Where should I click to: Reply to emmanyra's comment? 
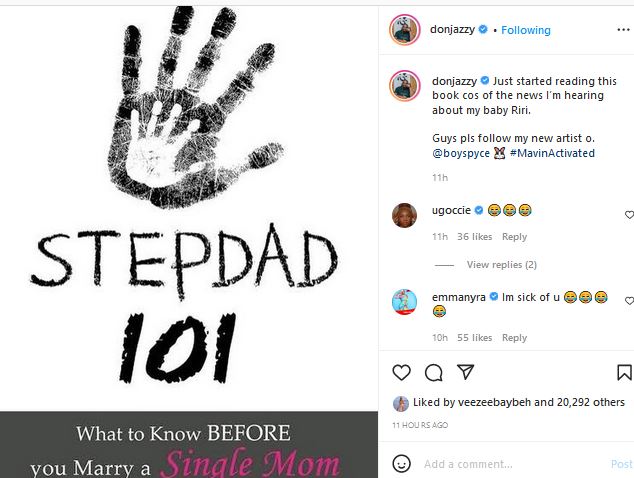[x=514, y=338]
